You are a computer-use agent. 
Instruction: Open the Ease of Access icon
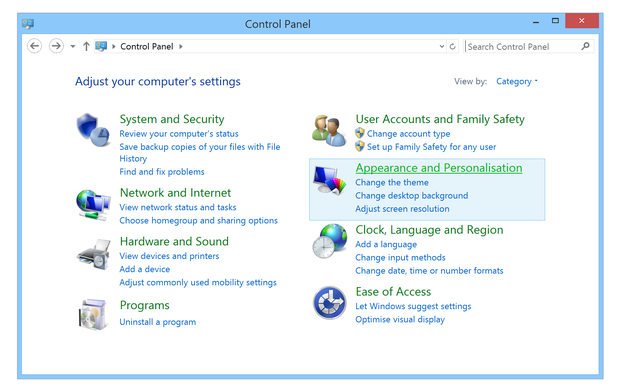(330, 303)
